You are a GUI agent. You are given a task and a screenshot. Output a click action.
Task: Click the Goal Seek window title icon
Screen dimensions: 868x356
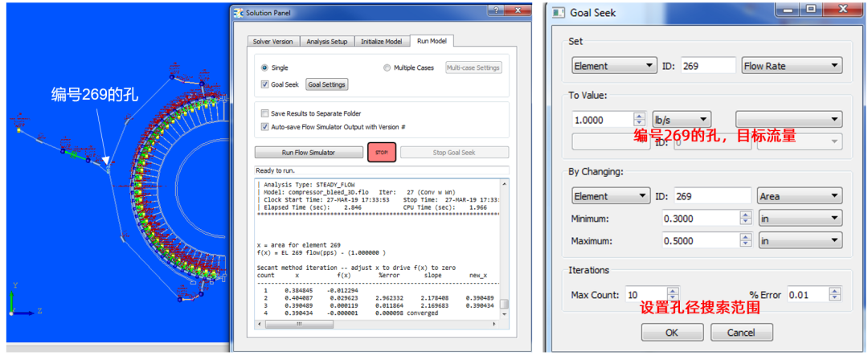[558, 12]
